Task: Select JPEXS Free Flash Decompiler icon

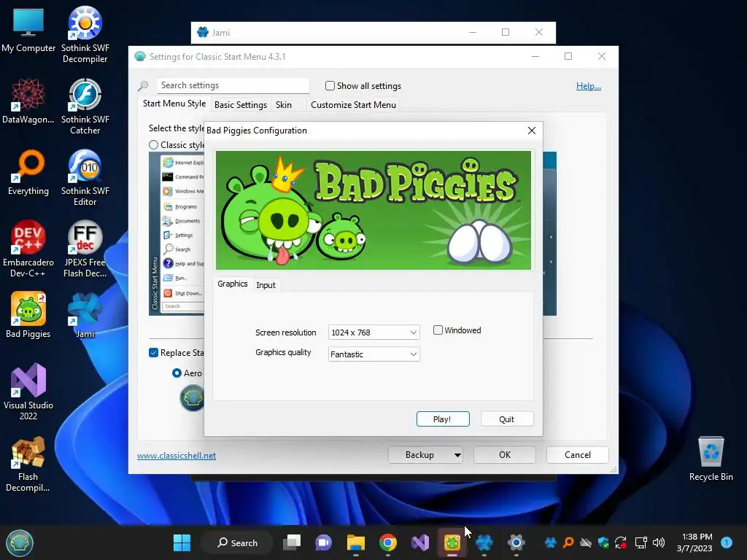Action: (x=85, y=249)
